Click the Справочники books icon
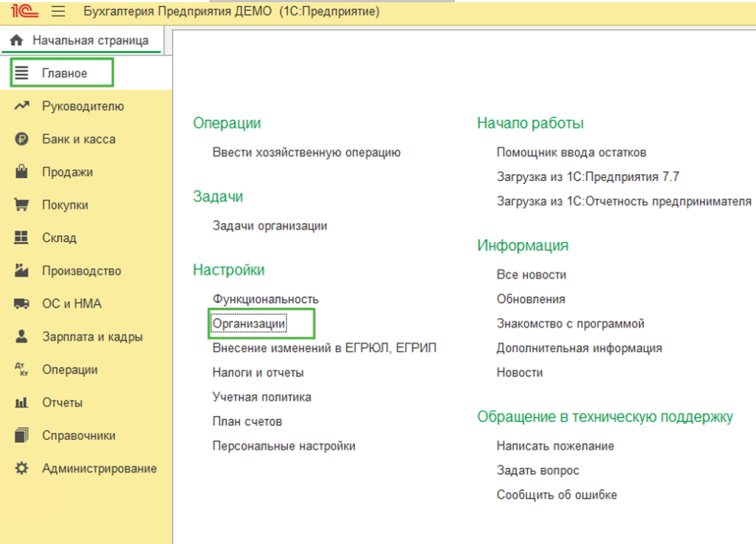The width and height of the screenshot is (756, 544). click(x=21, y=435)
